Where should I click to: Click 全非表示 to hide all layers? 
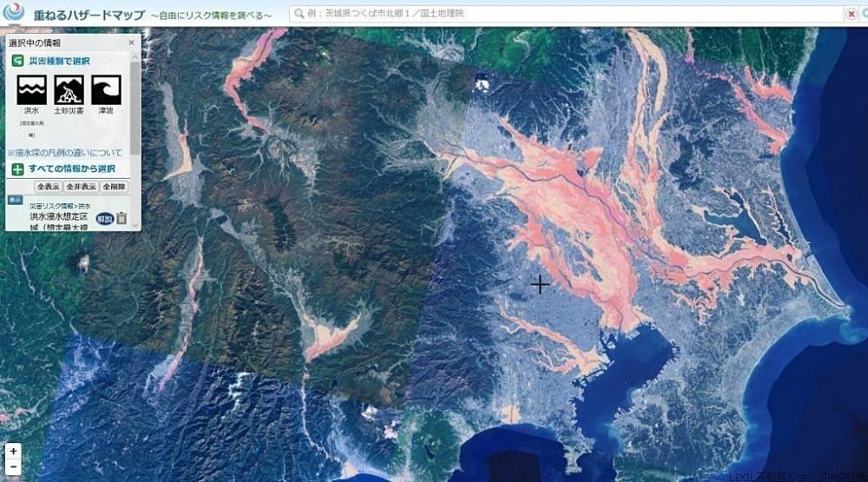(81, 187)
